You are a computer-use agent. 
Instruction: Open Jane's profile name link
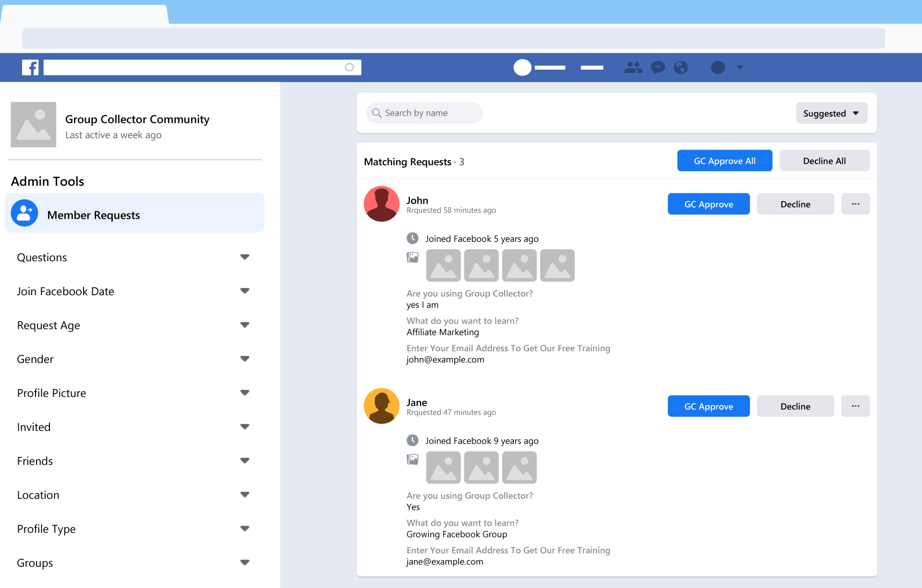click(417, 402)
